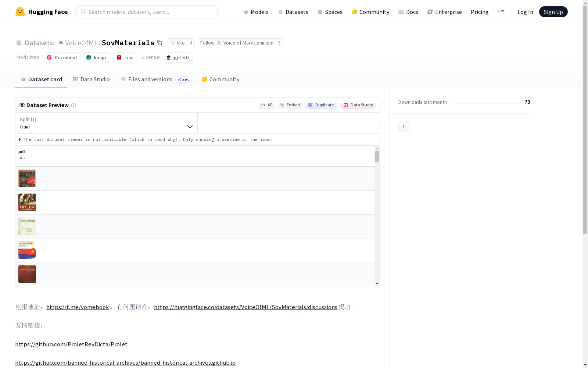Click the Hugging Face logo icon
Image resolution: width=588 pixels, height=368 pixels.
[20, 12]
